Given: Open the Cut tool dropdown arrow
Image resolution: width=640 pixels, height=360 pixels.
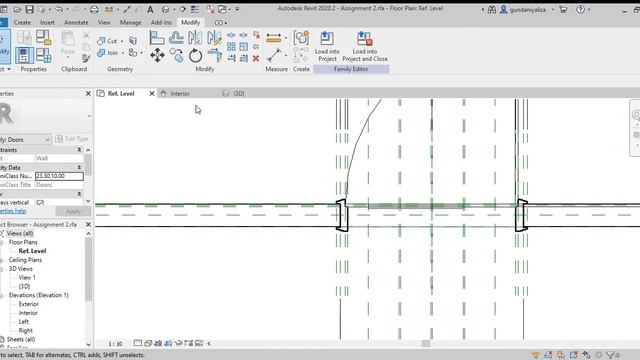Looking at the screenshot, I should click(x=122, y=41).
